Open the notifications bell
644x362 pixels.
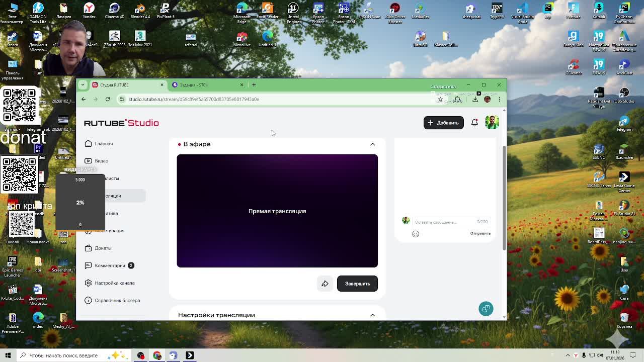474,123
